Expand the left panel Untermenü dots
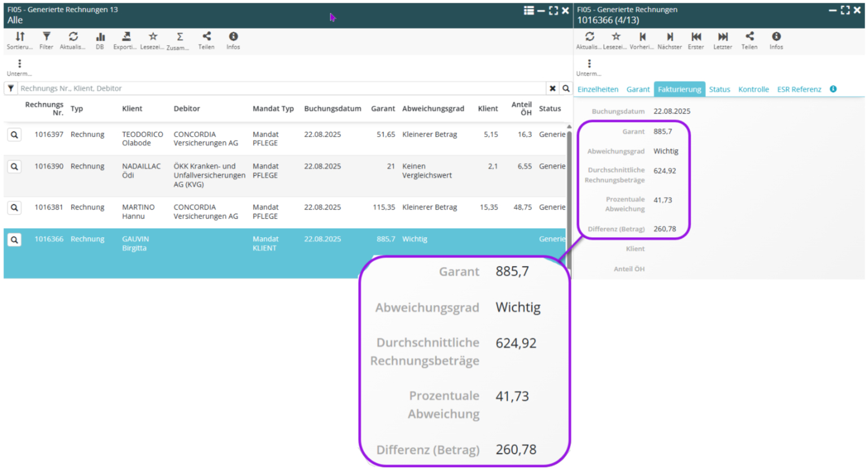 point(19,67)
